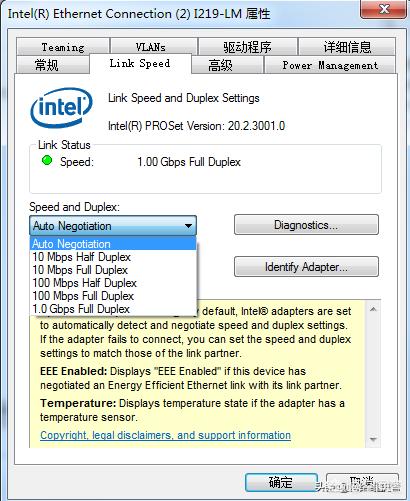This screenshot has width=410, height=501.
Task: Click the green link status indicator
Action: click(x=47, y=161)
